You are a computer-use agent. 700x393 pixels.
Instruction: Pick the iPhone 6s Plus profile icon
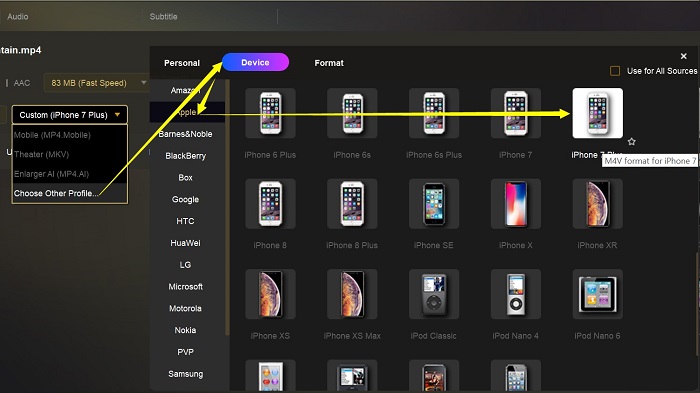click(434, 113)
